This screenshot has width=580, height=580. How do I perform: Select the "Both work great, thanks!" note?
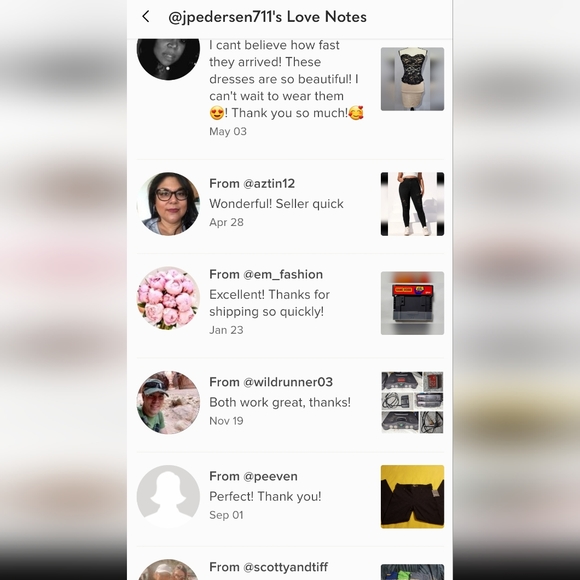click(x=280, y=402)
